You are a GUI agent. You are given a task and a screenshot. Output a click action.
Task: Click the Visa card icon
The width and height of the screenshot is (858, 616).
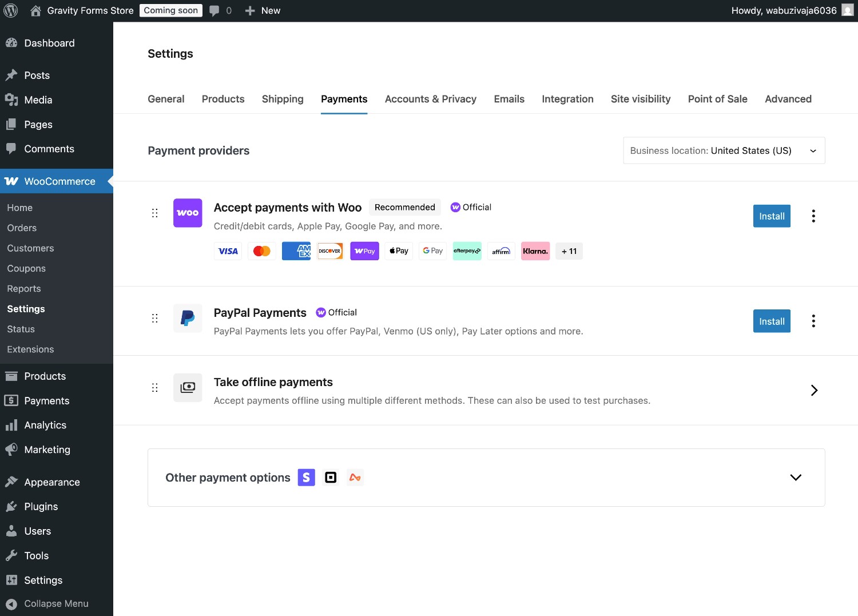(x=228, y=251)
